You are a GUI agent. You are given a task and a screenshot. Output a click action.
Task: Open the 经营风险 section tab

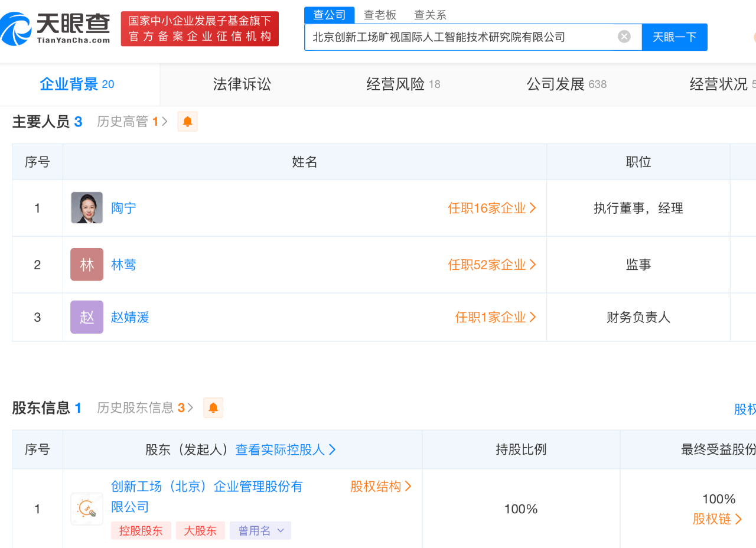pos(403,84)
